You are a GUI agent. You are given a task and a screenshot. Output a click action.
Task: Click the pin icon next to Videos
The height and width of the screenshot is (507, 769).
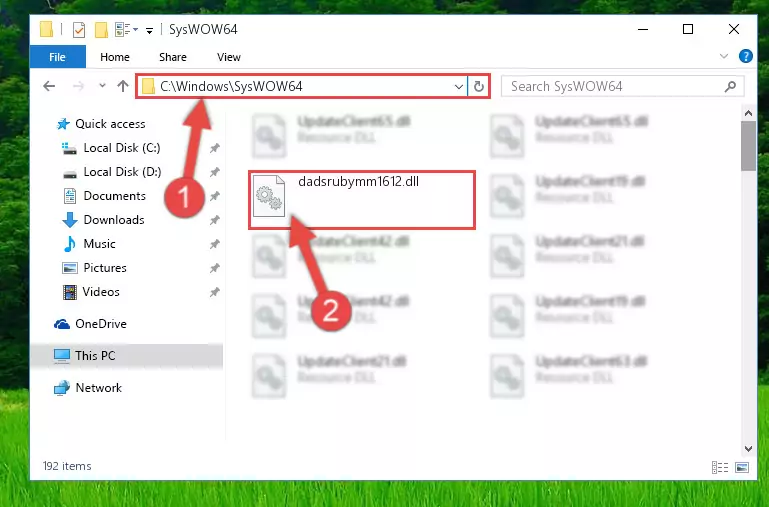pos(214,292)
